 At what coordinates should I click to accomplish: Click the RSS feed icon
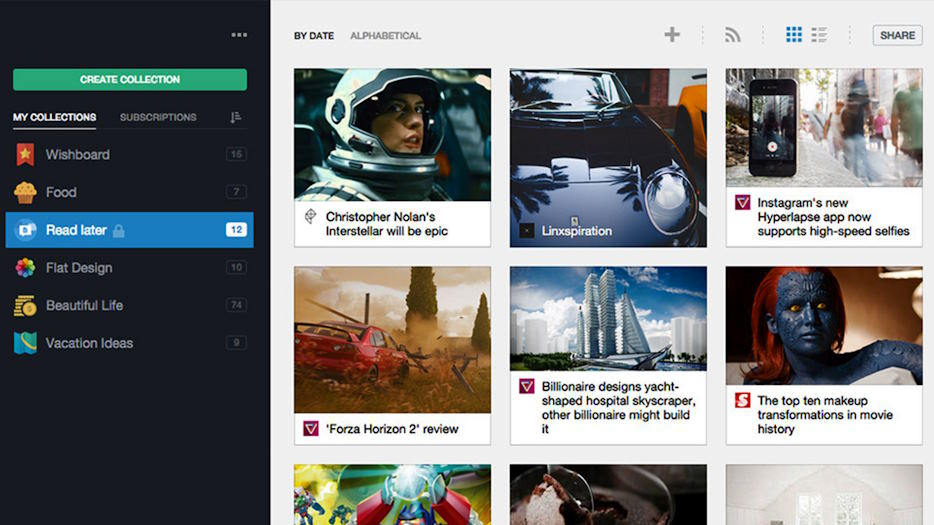tap(733, 35)
